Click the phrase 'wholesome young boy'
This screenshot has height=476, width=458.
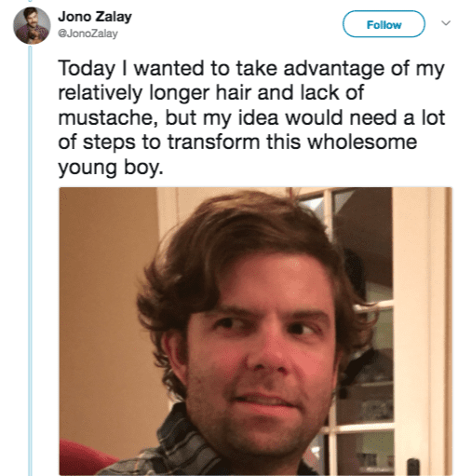click(x=237, y=155)
